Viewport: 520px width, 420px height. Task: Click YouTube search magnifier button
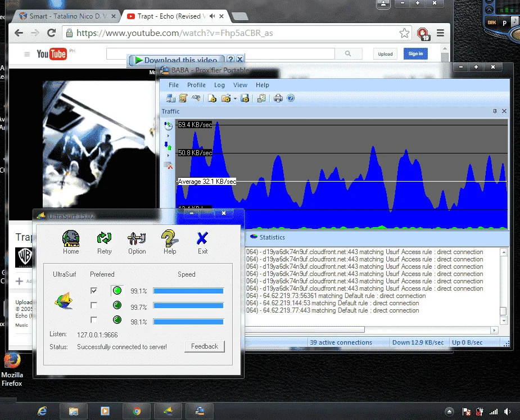point(348,53)
